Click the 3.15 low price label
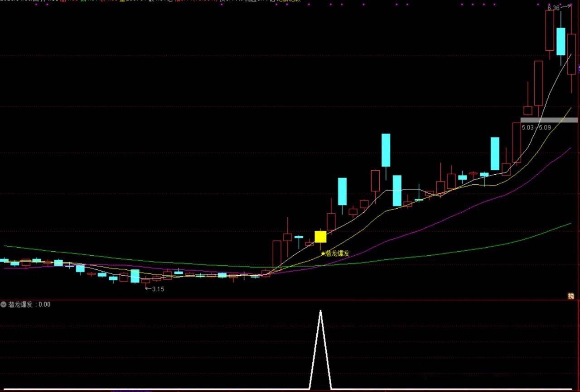Viewport: 580px width, 392px height. (158, 289)
